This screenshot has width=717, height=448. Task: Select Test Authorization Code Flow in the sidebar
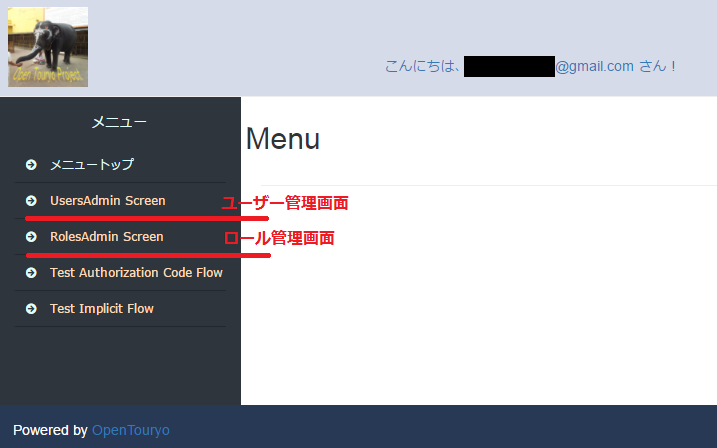coord(136,273)
